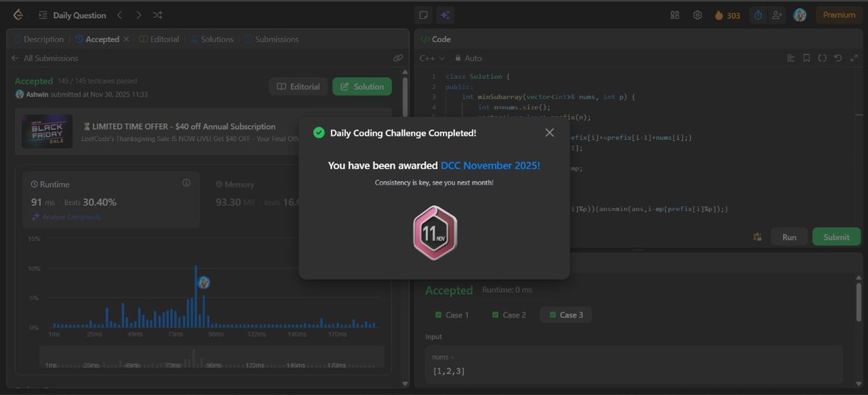Click the submissions panel scrollbar
Image resolution: width=868 pixels, height=395 pixels.
pos(405,98)
